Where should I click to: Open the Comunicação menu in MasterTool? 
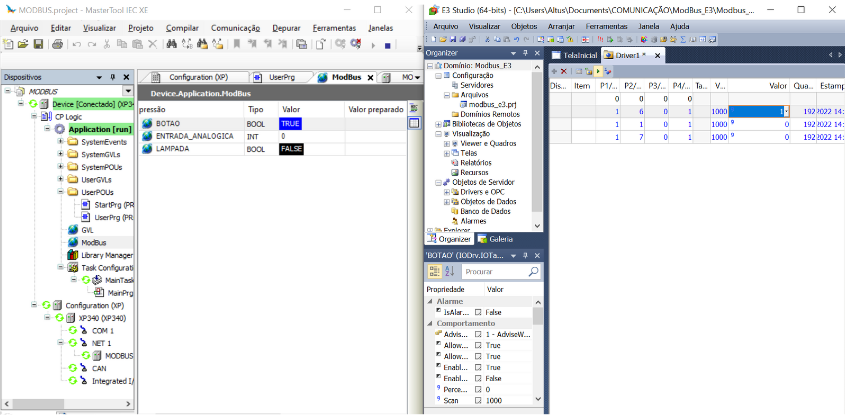235,28
